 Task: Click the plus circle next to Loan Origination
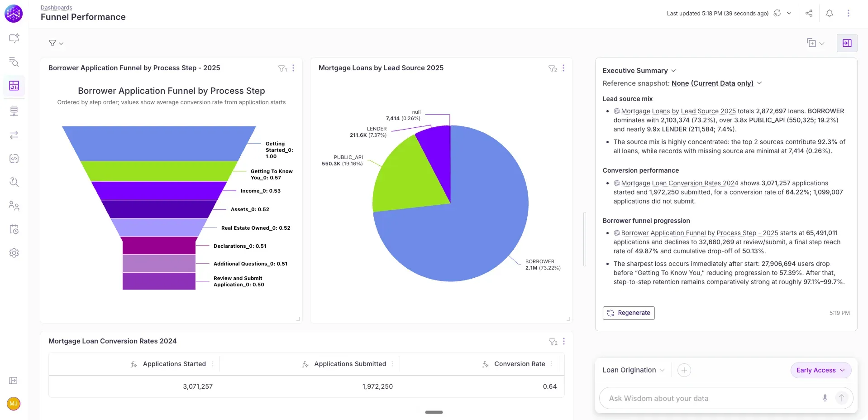684,370
